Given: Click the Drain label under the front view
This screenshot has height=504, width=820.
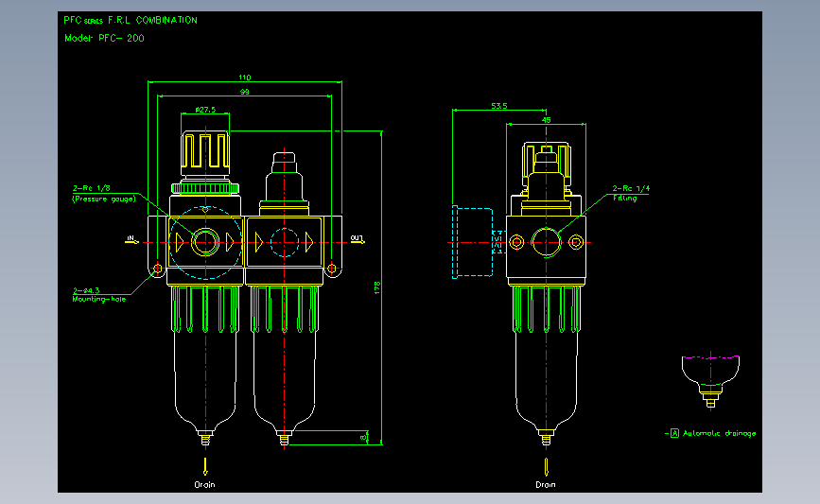Looking at the screenshot, I should 204,485.
